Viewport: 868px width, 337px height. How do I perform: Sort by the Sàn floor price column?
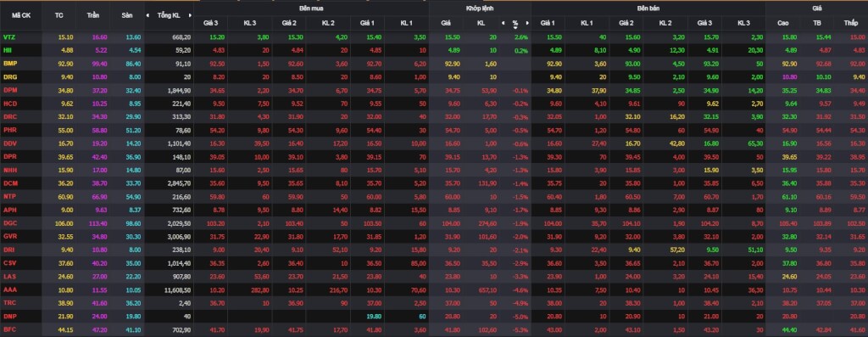(x=127, y=15)
